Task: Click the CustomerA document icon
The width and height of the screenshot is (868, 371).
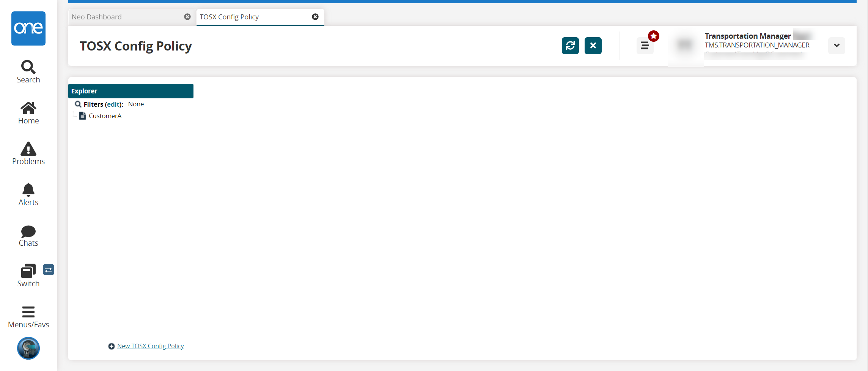Action: pyautogui.click(x=82, y=116)
